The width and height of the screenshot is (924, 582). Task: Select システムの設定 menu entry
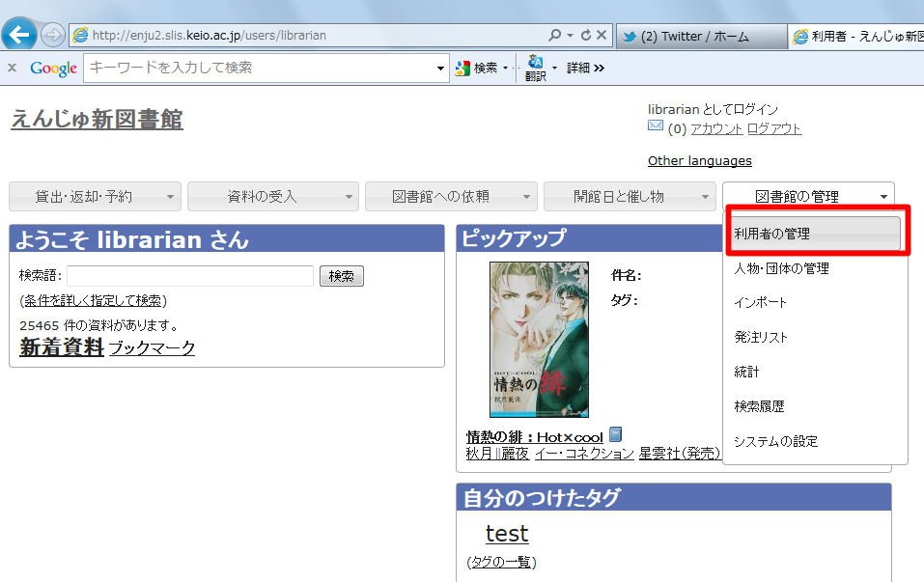pos(775,441)
